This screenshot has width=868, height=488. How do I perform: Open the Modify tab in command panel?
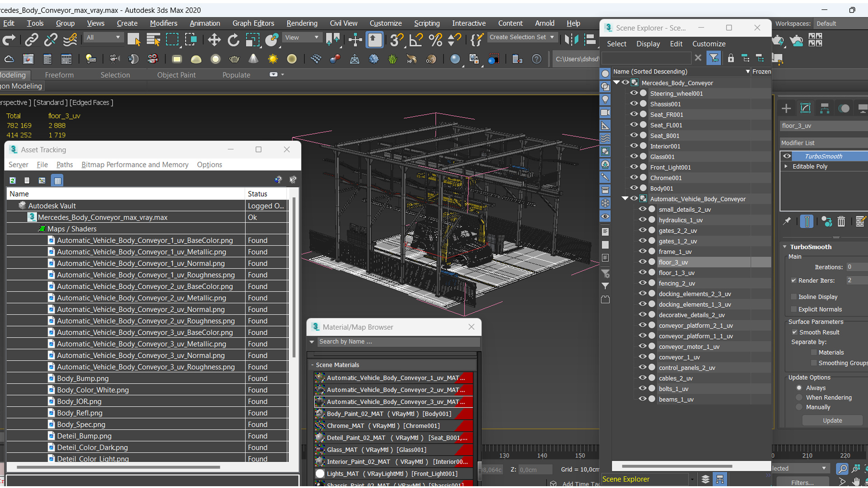click(805, 108)
